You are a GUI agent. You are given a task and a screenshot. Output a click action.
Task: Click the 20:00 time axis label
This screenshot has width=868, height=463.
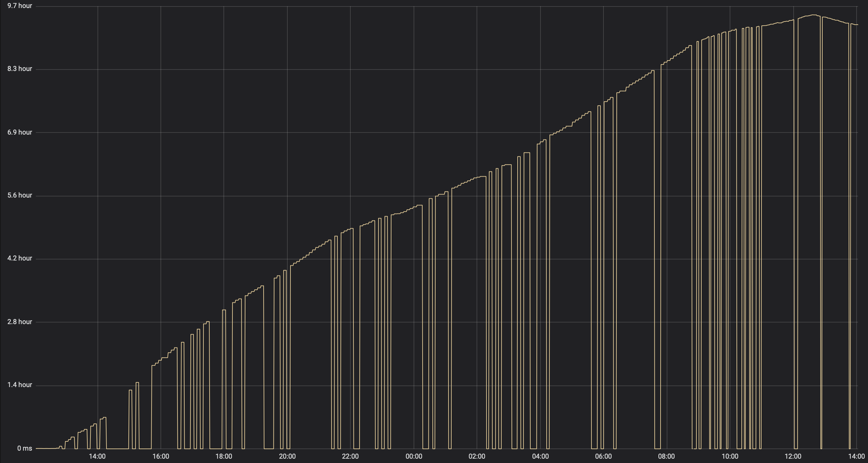pyautogui.click(x=287, y=456)
